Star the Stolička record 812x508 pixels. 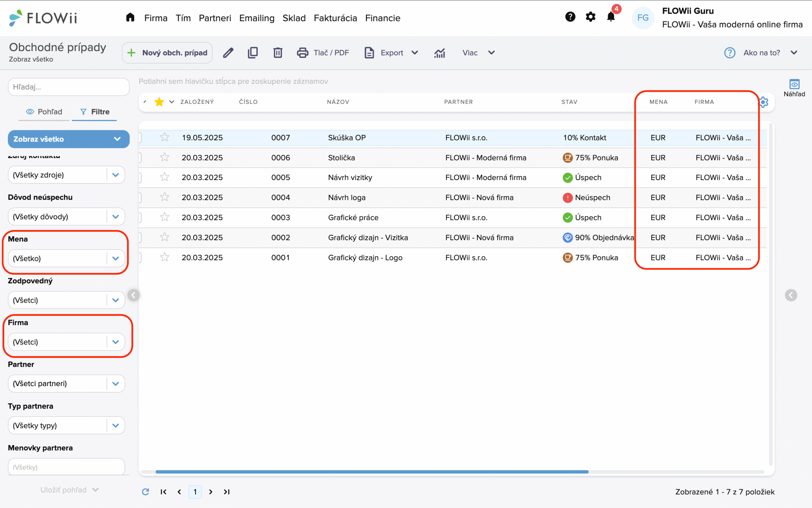click(164, 157)
